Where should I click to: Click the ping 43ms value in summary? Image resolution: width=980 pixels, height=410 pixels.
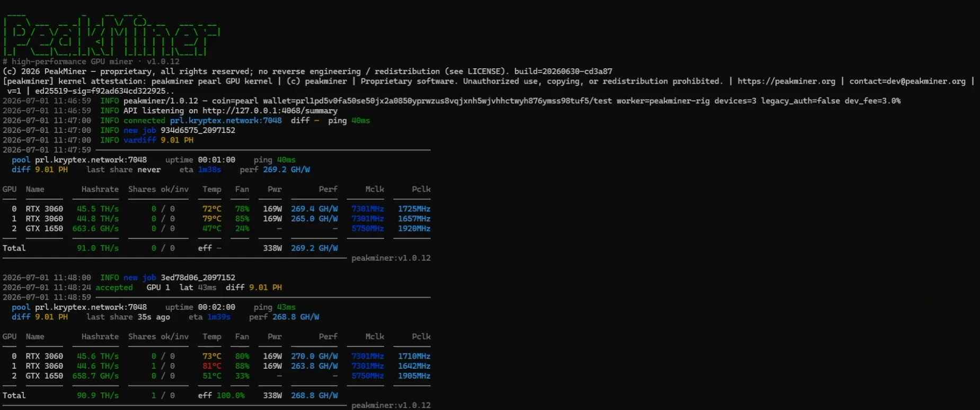286,307
